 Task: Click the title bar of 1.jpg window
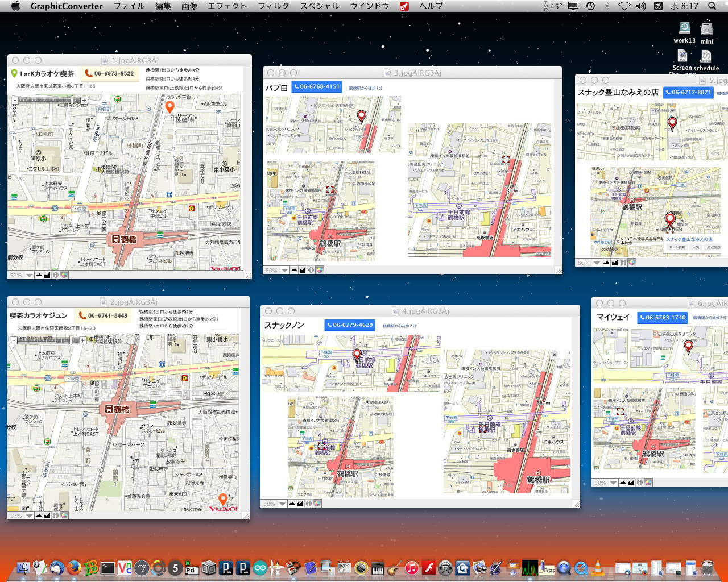(130, 60)
